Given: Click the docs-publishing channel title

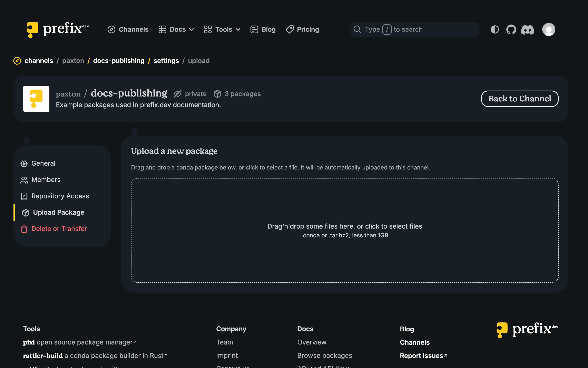Looking at the screenshot, I should click(129, 93).
